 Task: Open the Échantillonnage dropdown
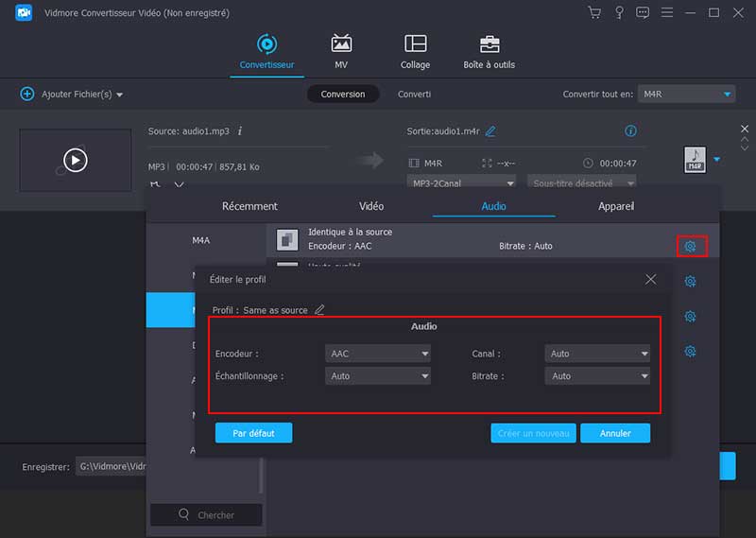point(378,376)
